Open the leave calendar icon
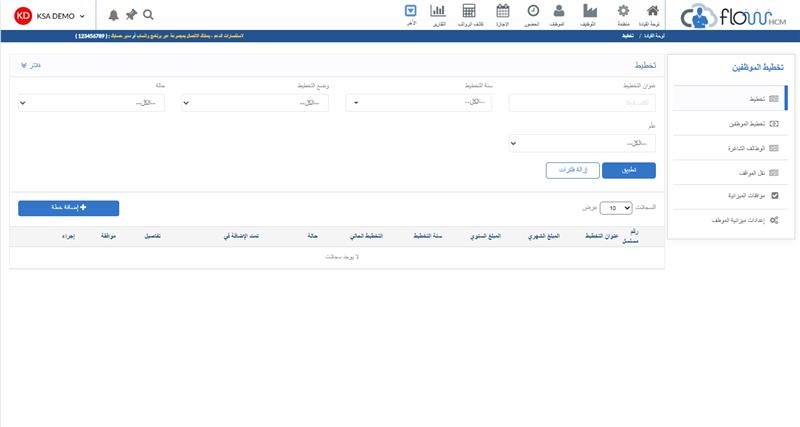The width and height of the screenshot is (800, 427). pyautogui.click(x=503, y=11)
